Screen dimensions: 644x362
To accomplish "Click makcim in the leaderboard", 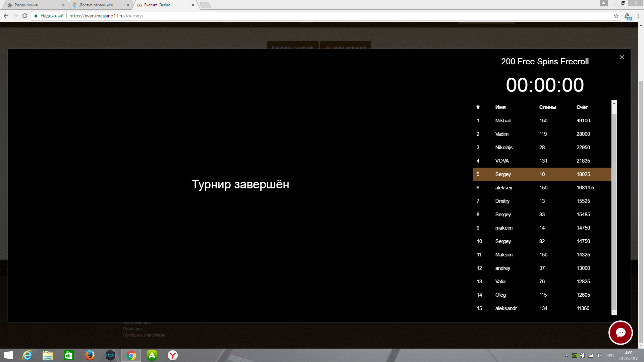I will 504,228.
